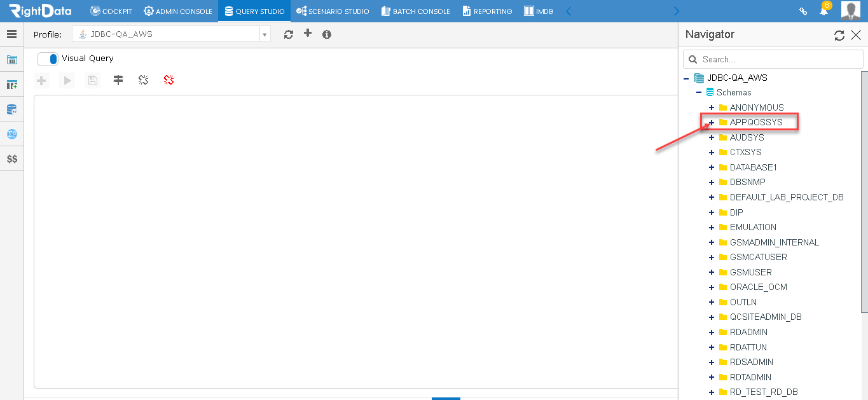Viewport: 868px width, 400px height.
Task: Click the Navigator vertical scrollbar
Action: [865, 191]
